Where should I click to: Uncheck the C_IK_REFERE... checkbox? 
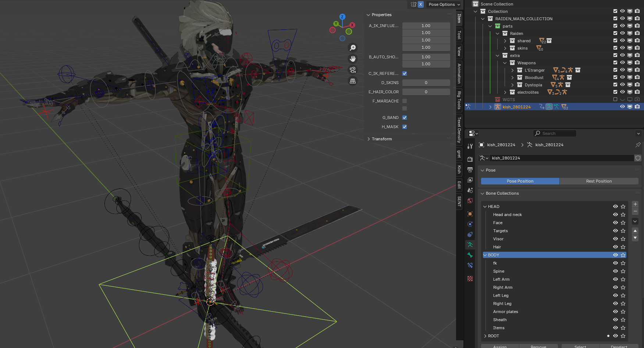405,73
